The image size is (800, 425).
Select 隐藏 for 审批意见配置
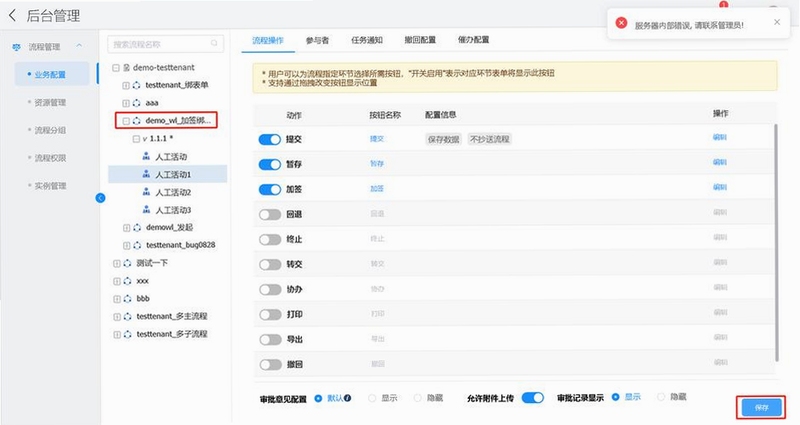[418, 398]
